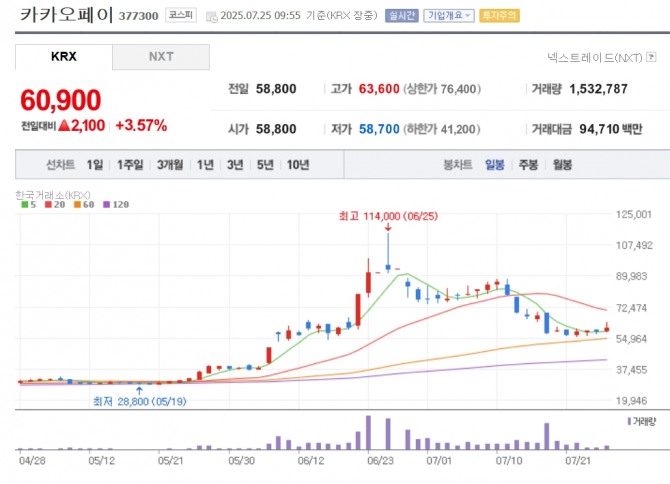Select the 주봉 candle chart
This screenshot has height=484, width=670.
[529, 164]
